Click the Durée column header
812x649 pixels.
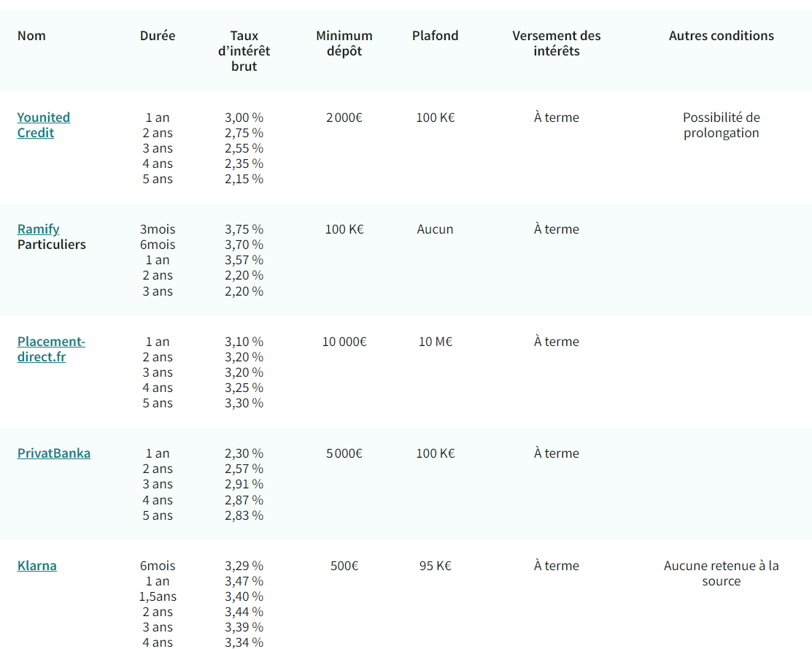point(158,36)
